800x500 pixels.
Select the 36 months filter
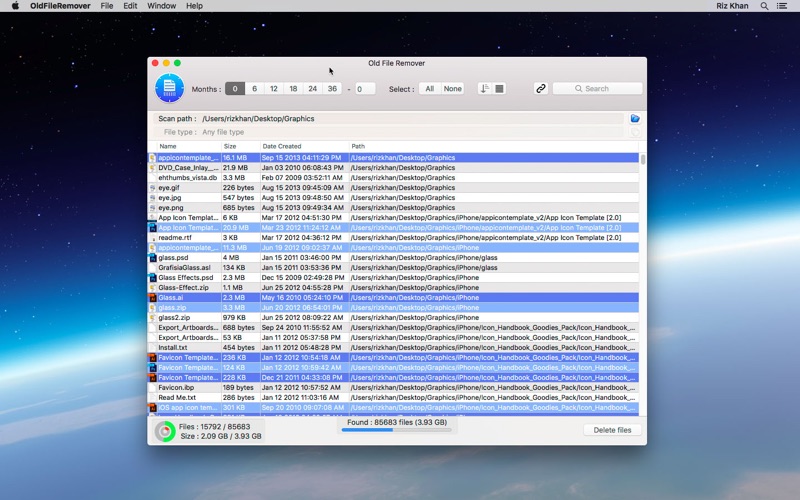pos(332,89)
